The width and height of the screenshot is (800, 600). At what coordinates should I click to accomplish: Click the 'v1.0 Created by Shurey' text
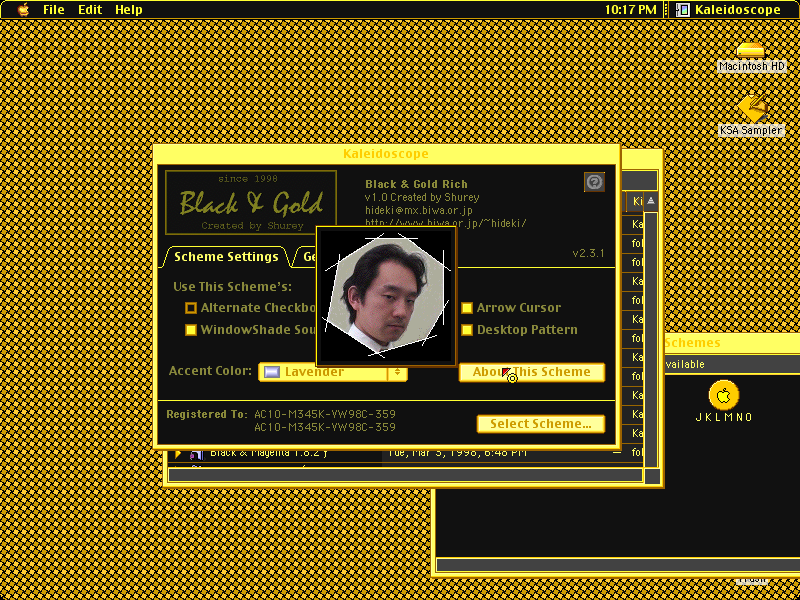click(x=422, y=197)
